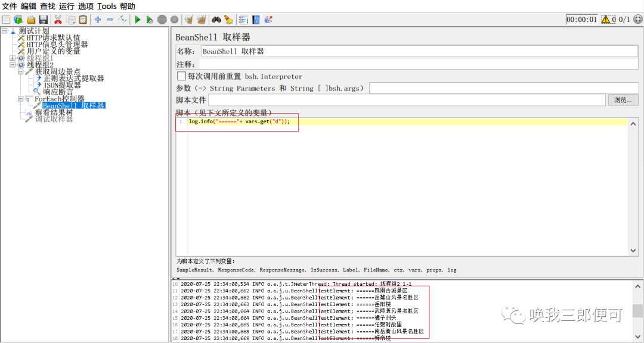Select BeanShell 取样器 tree row
The image size is (644, 343).
[74, 105]
